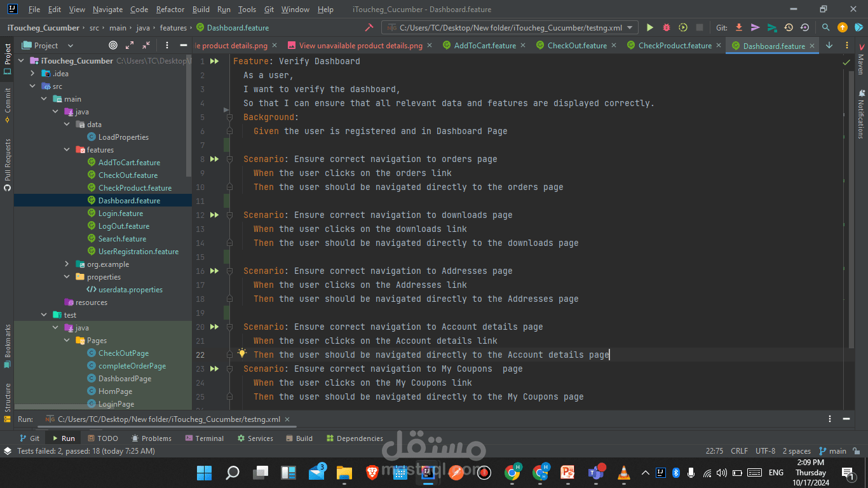Click the iToucheg_Cucumber breadcrumb
Screen dimensions: 868x488
coord(43,28)
